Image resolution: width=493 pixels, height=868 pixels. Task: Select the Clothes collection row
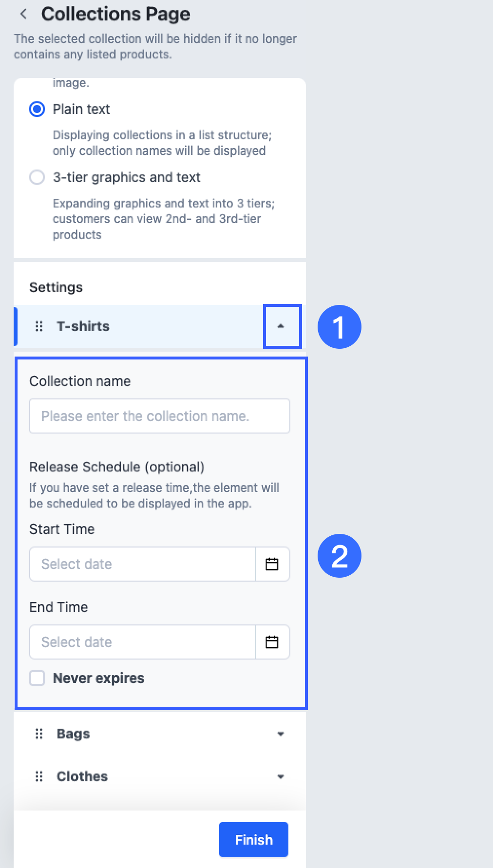(x=160, y=776)
